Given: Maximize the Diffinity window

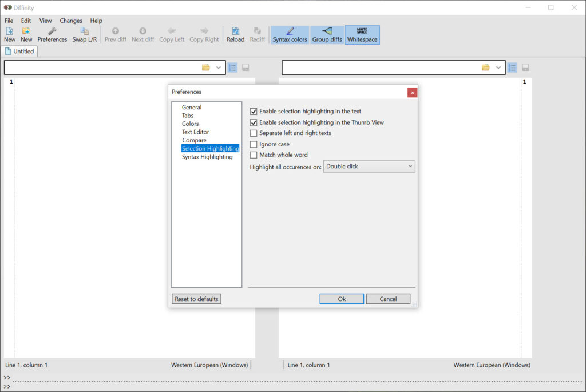Looking at the screenshot, I should click(x=551, y=7).
